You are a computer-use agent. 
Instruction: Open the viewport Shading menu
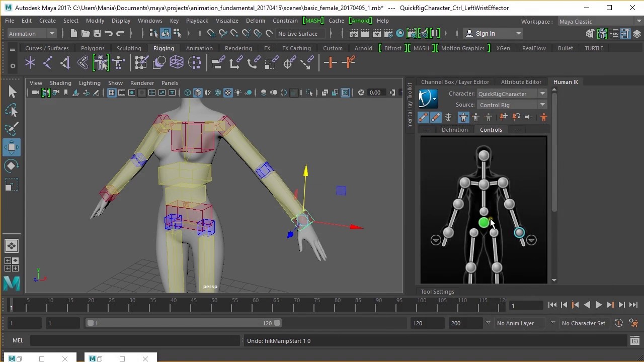coord(60,83)
